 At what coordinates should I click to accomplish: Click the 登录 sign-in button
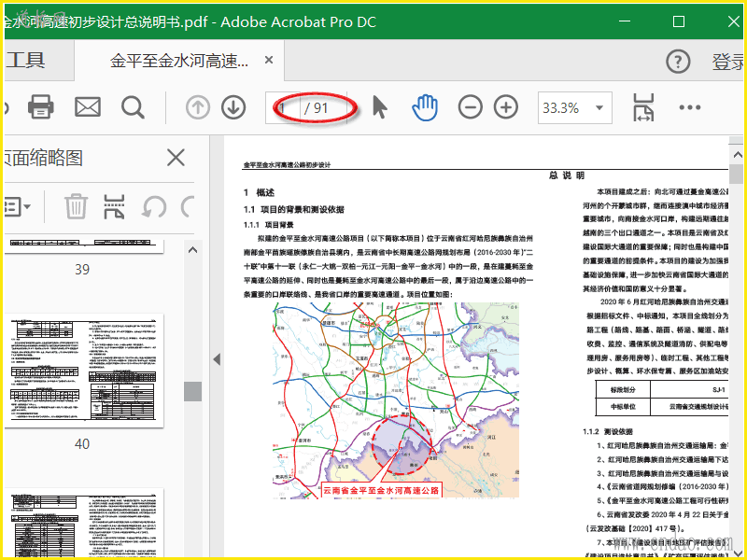pos(728,62)
